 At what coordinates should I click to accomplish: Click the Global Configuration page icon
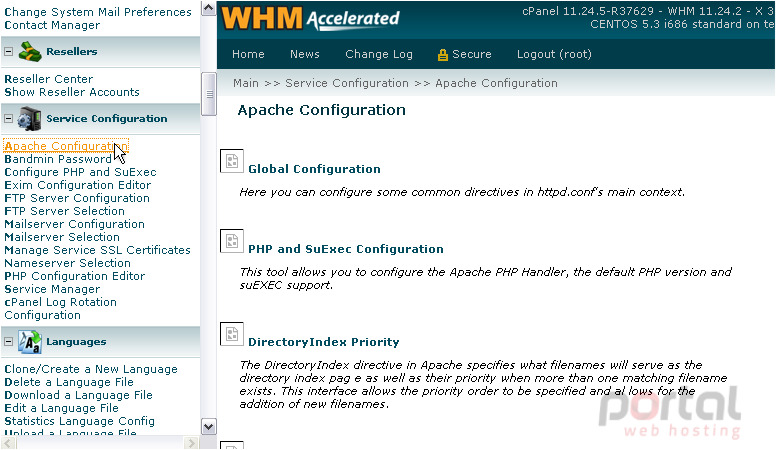(x=232, y=161)
